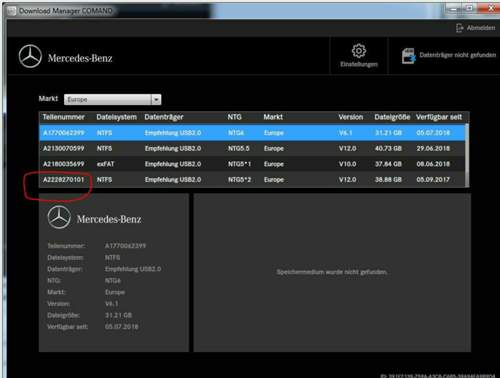Click 38.88 GB file size cell
The height and width of the screenshot is (378, 500).
[388, 180]
